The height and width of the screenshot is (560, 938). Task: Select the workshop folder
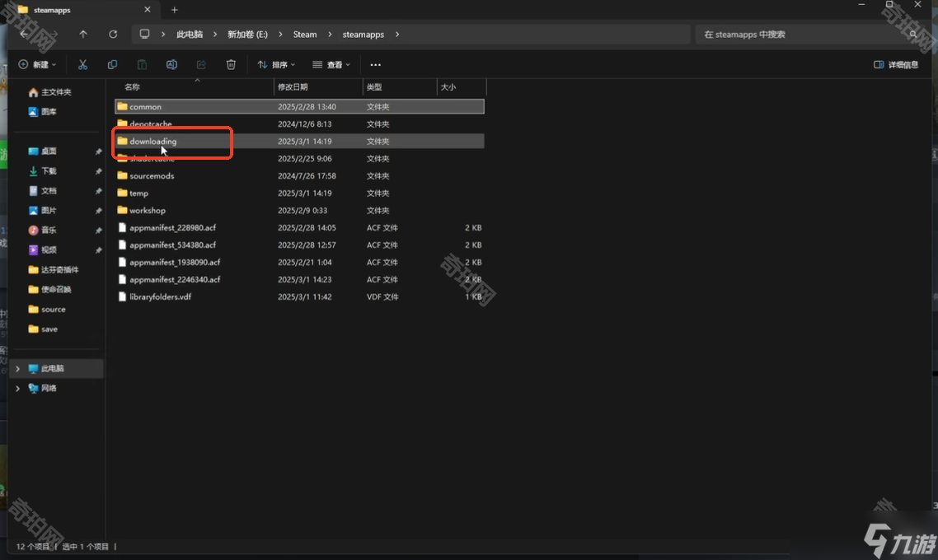pyautogui.click(x=299, y=210)
